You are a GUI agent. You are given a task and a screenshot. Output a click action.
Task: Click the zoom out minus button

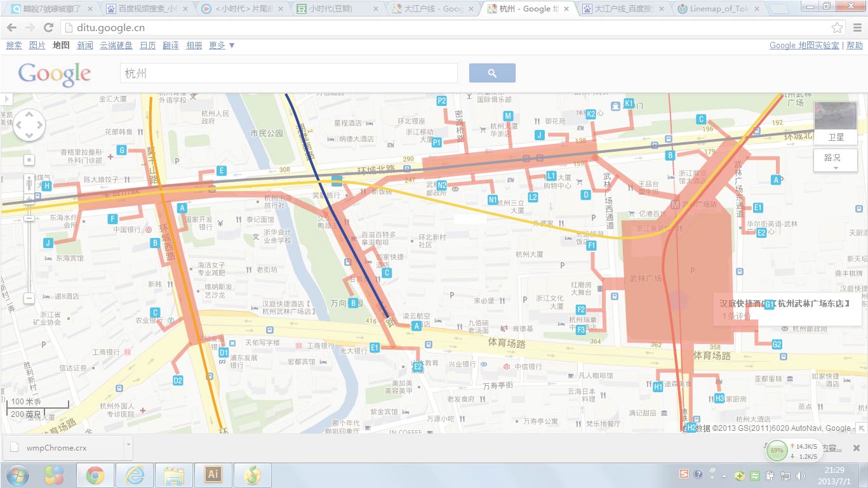click(x=29, y=298)
